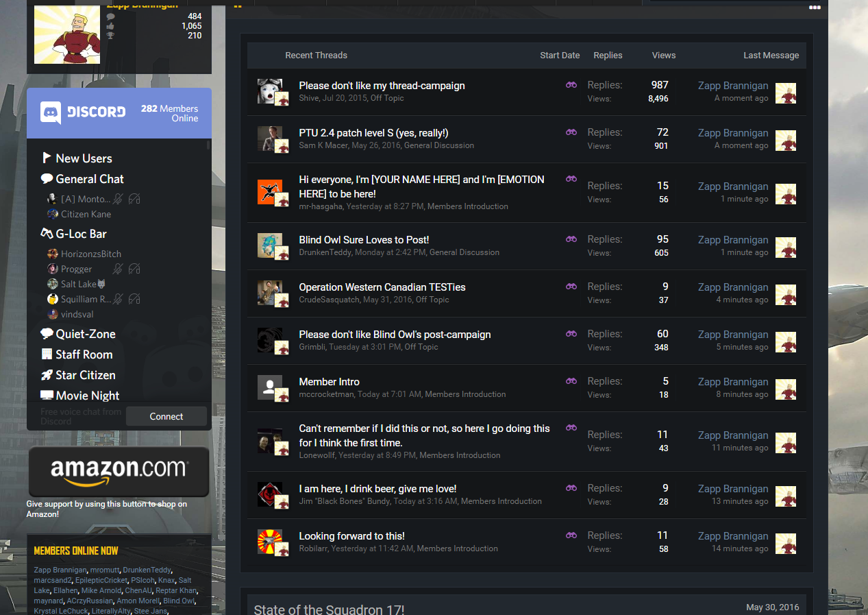The height and width of the screenshot is (615, 868).
Task: Click the 'State of the Squadron 17!' heading
Action: click(329, 609)
